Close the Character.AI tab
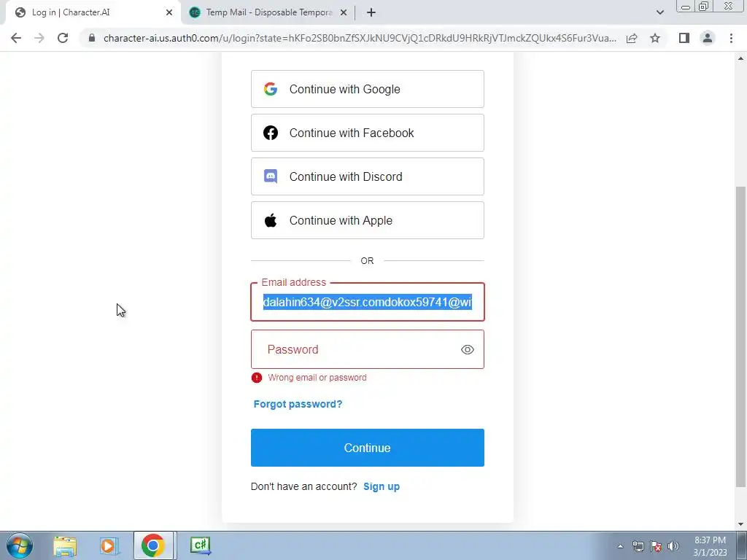 [169, 12]
